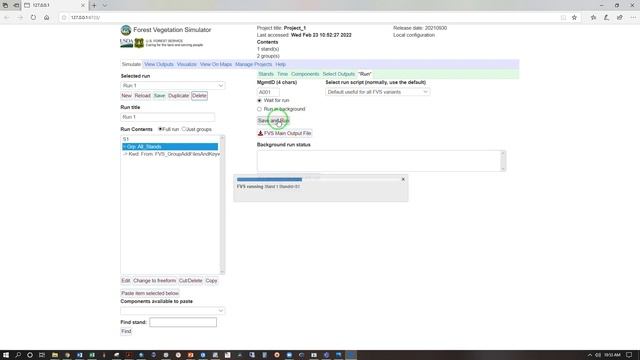Open the browser tab actions chevron
This screenshot has height=360, width=640.
[x=105, y=5]
